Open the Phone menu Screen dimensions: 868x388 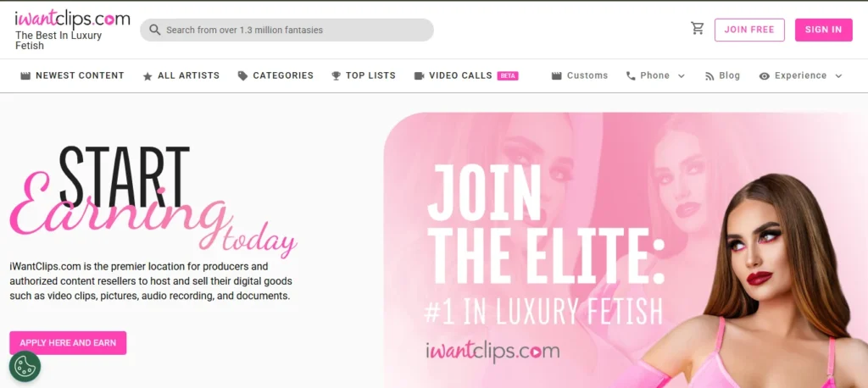point(655,76)
